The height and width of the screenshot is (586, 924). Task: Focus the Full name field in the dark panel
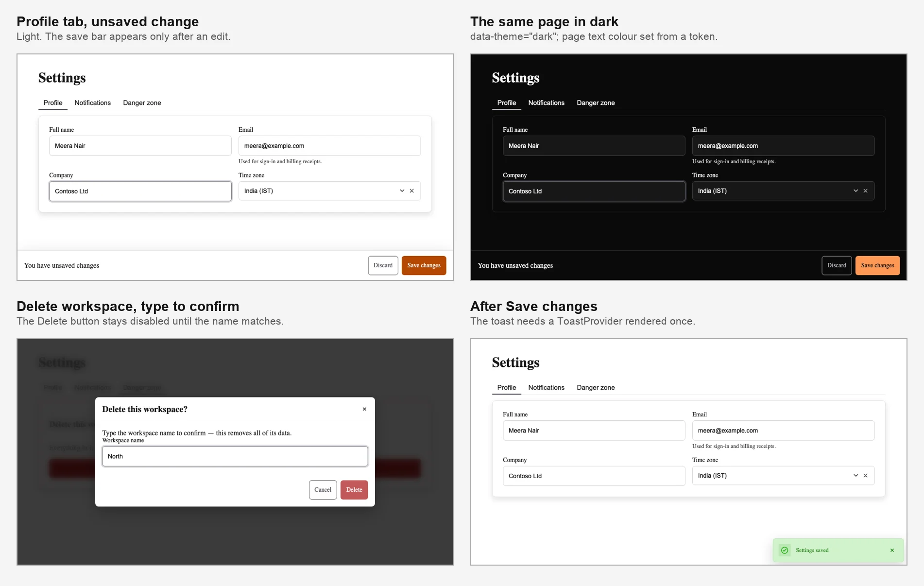(594, 146)
